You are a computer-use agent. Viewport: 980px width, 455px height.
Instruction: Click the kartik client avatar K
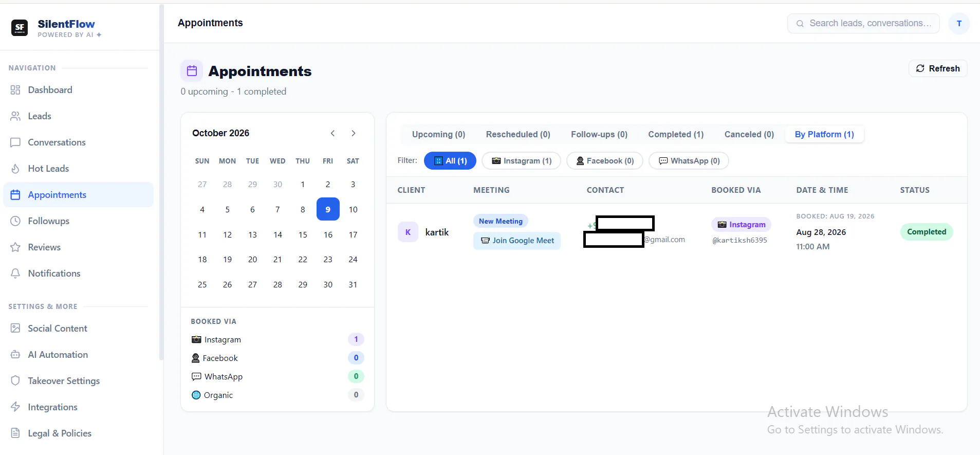click(x=408, y=232)
